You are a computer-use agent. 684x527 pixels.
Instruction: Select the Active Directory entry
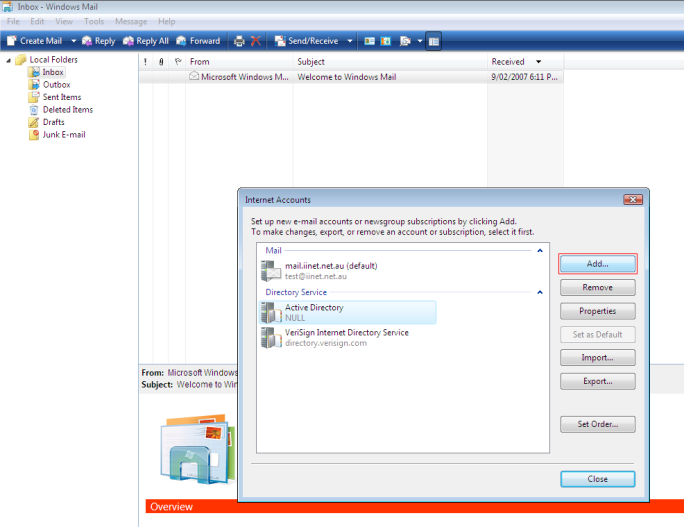coord(348,312)
